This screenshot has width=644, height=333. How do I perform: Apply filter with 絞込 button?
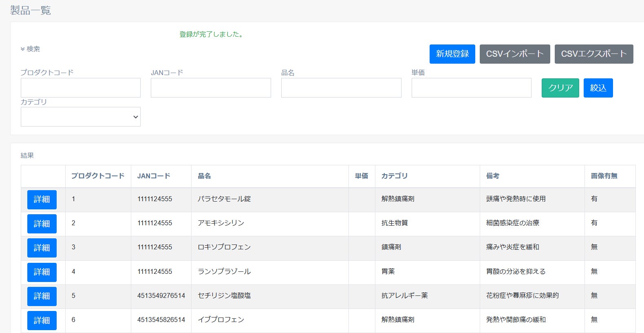coord(598,88)
